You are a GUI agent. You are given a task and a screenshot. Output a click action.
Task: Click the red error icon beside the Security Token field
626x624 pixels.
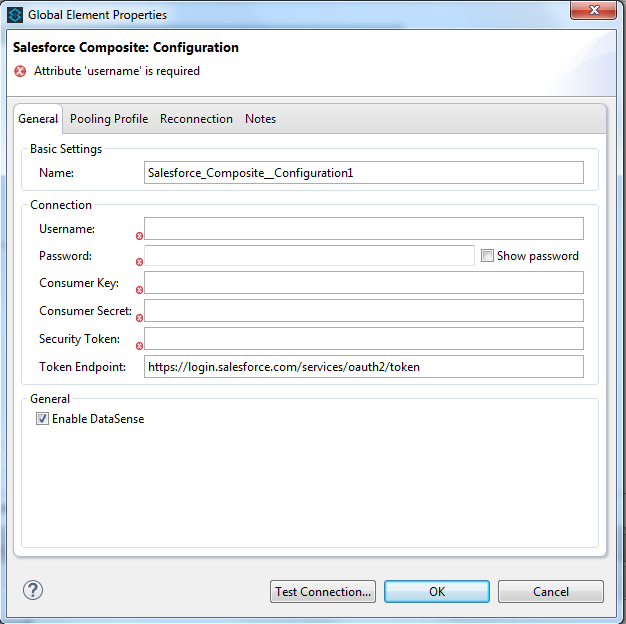coord(139,346)
